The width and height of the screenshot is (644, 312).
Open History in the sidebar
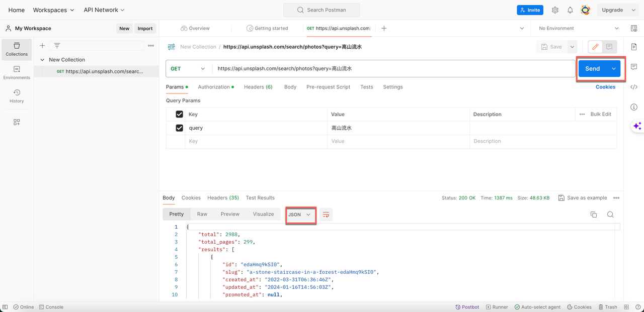click(x=17, y=96)
